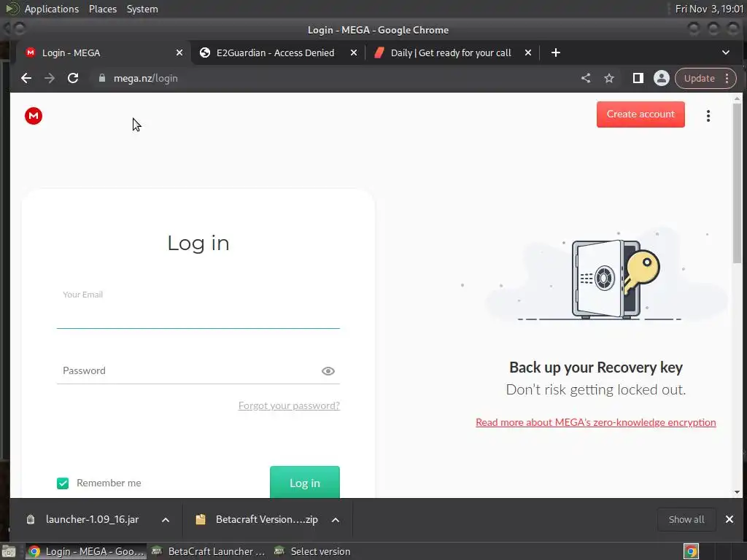
Task: Switch to BetaCraft Launcher taskbar window
Action: coord(209,551)
